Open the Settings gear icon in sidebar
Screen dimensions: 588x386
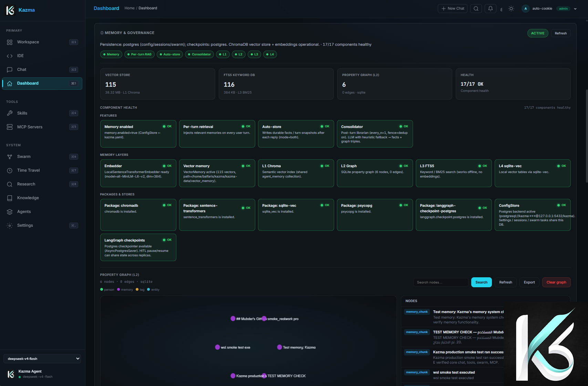point(10,225)
